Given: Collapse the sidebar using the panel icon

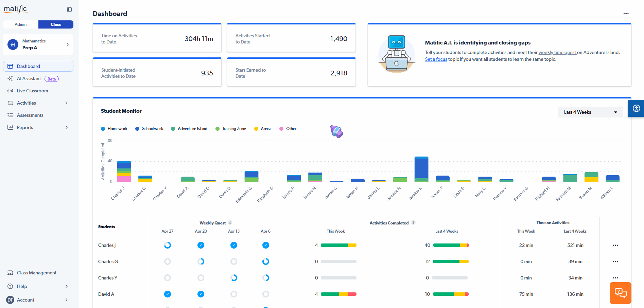Looking at the screenshot, I should (69, 10).
